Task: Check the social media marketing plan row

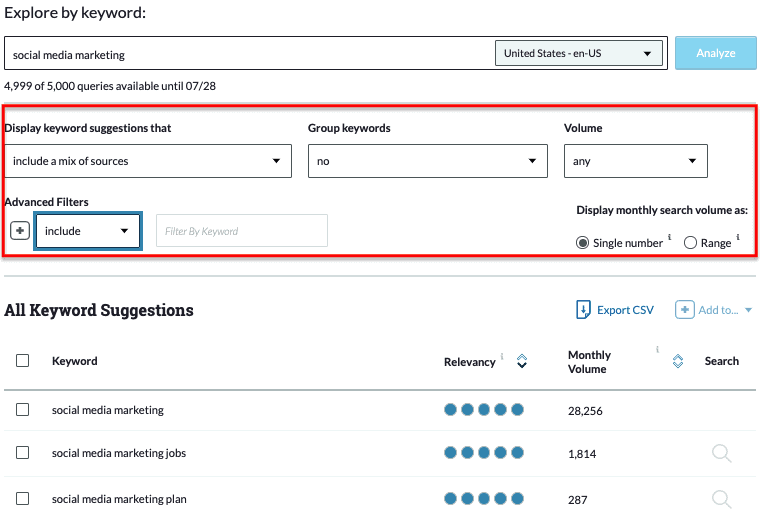Action: pyautogui.click(x=23, y=498)
